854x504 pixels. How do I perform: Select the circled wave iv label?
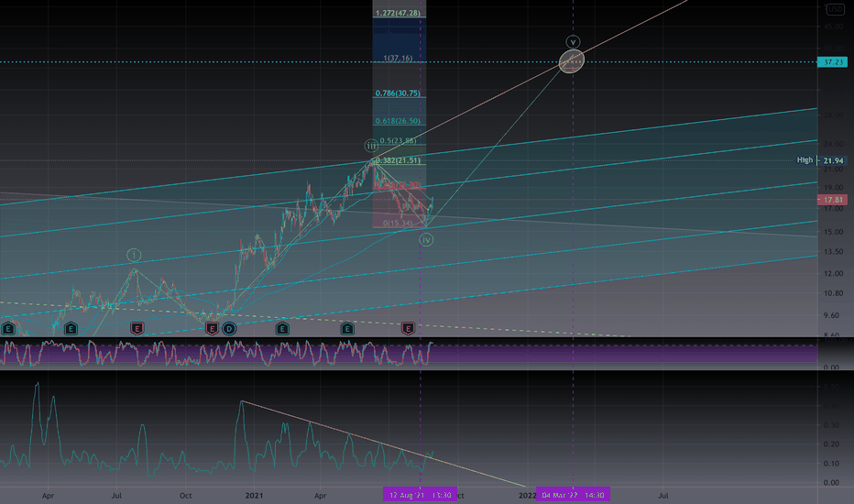(426, 239)
